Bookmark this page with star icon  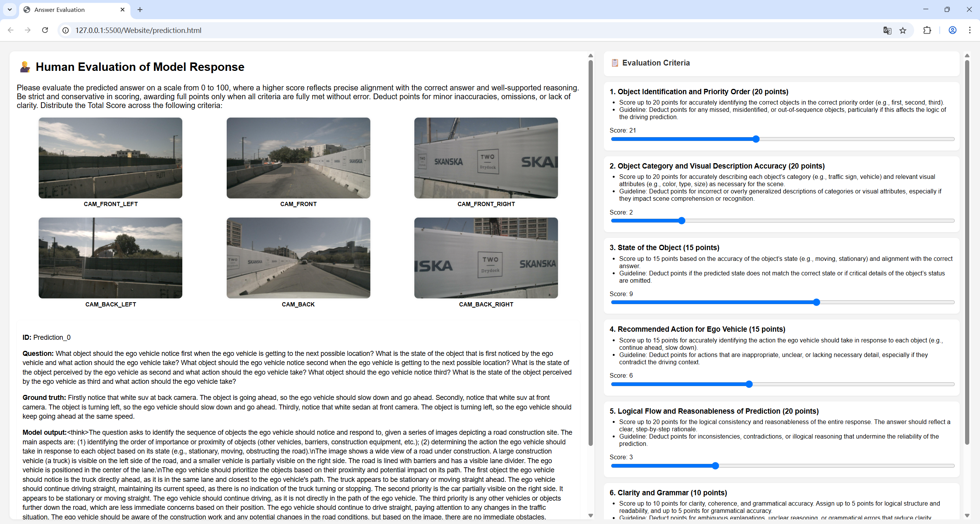click(x=903, y=30)
